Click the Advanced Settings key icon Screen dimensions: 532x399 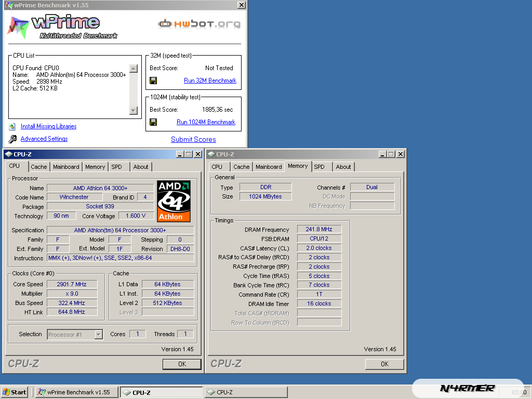12,139
